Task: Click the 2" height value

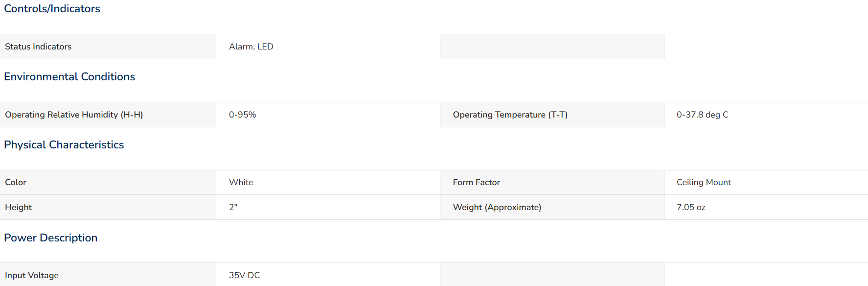Action: click(x=233, y=207)
